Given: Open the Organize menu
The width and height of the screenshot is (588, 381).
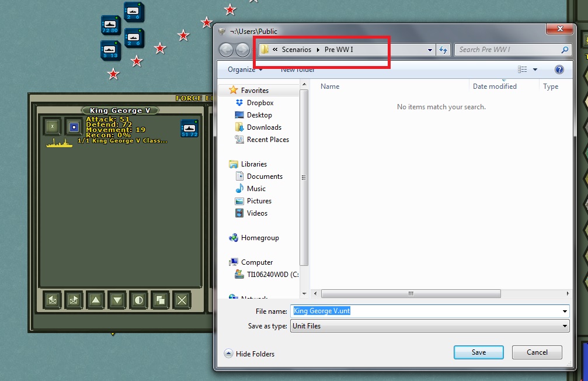Looking at the screenshot, I should [x=245, y=70].
